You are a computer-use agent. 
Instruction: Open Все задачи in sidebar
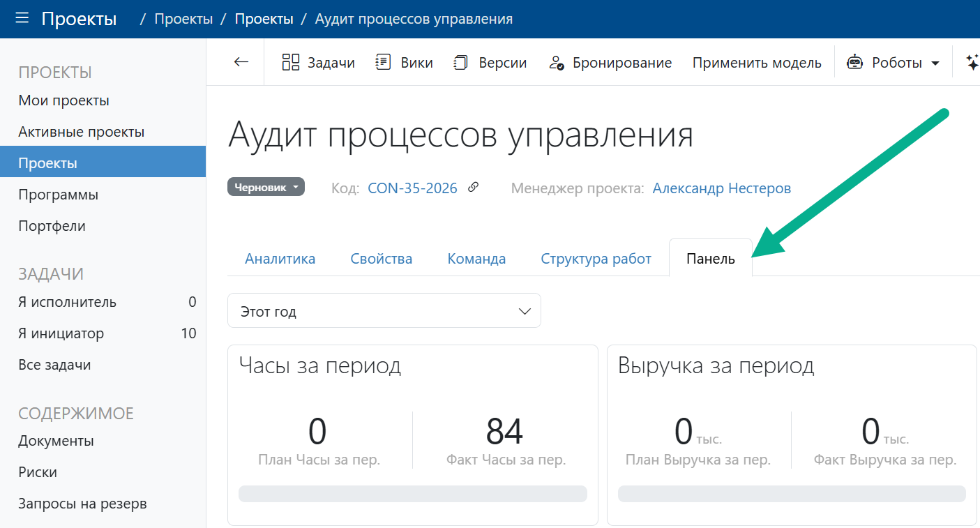tap(103, 365)
